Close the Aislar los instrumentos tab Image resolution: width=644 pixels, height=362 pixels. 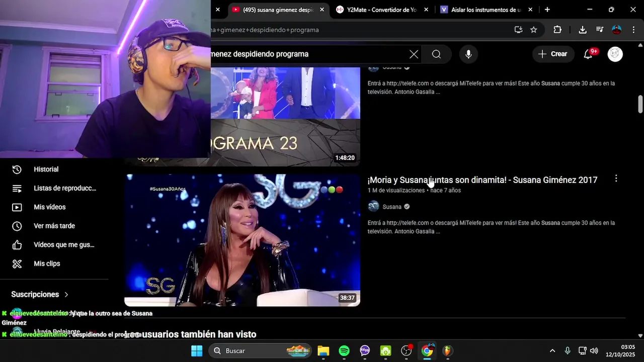pos(530,10)
